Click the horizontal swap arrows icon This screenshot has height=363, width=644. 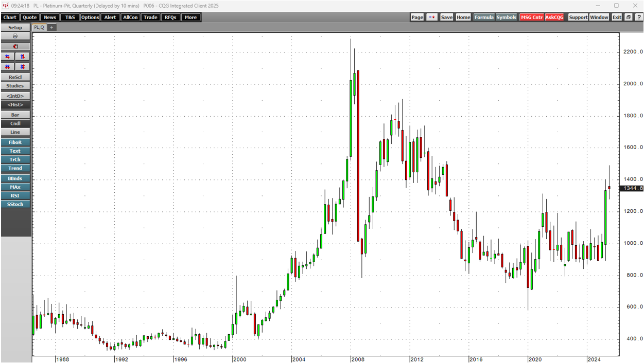pos(8,57)
